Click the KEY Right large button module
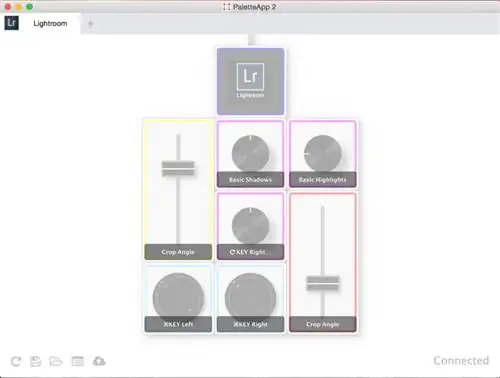This screenshot has width=500, height=378. point(250,298)
